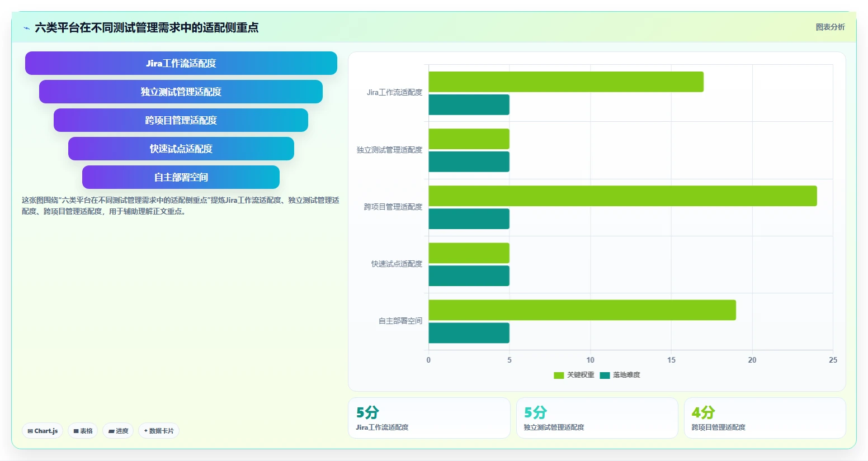Viewport: 868px width, 461px height.
Task: Click the teal 落地难度 bar for 自主部署空间
Action: coord(469,332)
